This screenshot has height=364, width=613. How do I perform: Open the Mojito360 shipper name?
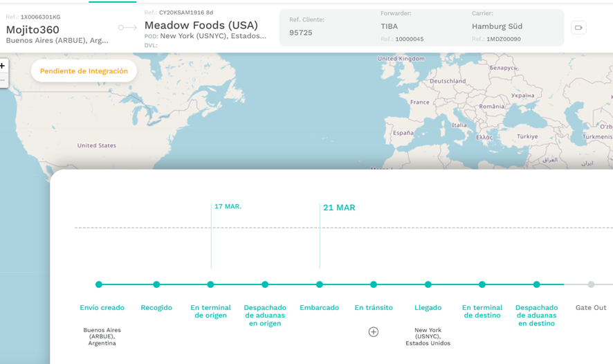(33, 30)
